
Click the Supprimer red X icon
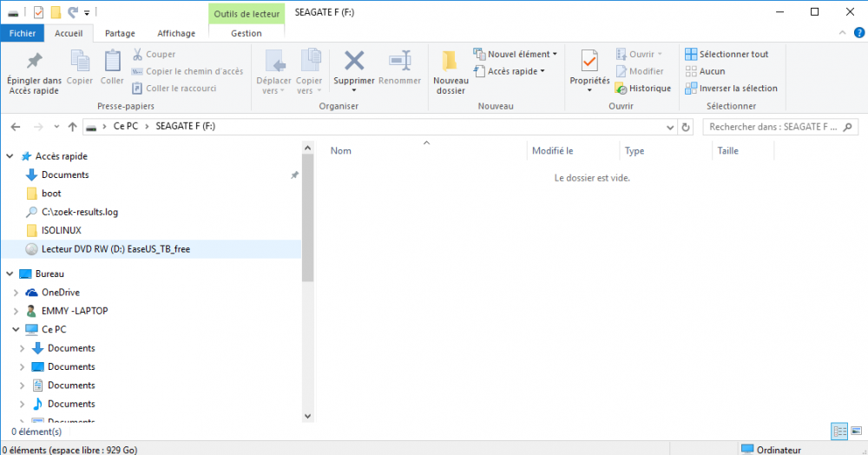[x=354, y=61]
